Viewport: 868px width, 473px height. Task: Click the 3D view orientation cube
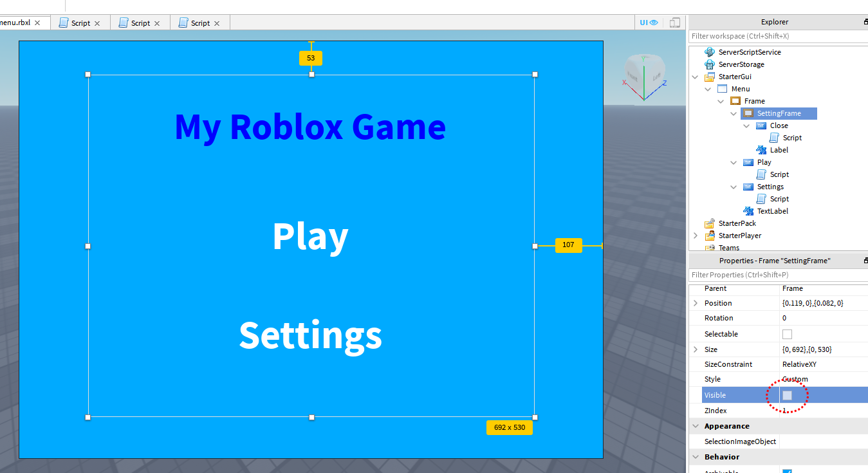pyautogui.click(x=644, y=71)
